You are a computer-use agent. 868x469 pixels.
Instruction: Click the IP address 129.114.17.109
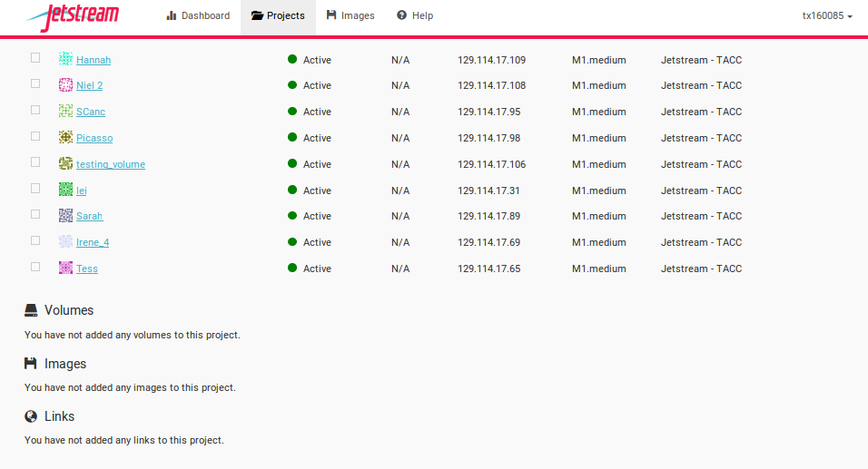(491, 60)
